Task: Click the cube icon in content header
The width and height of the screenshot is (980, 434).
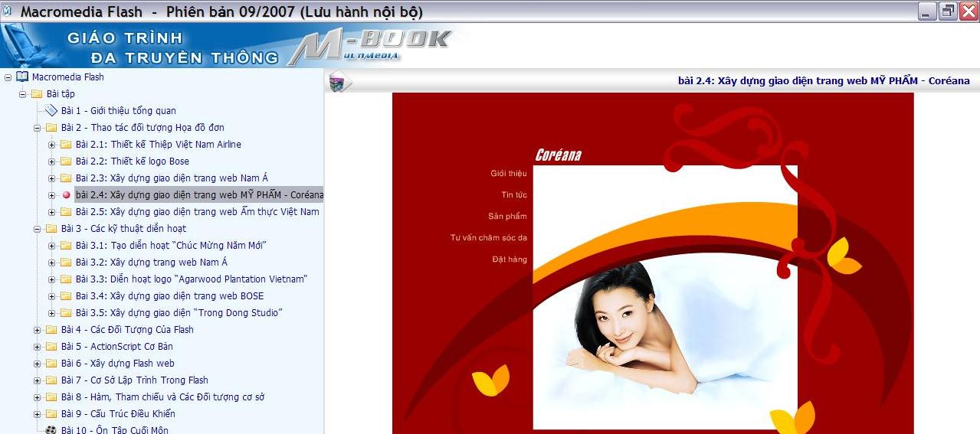Action: click(x=338, y=82)
